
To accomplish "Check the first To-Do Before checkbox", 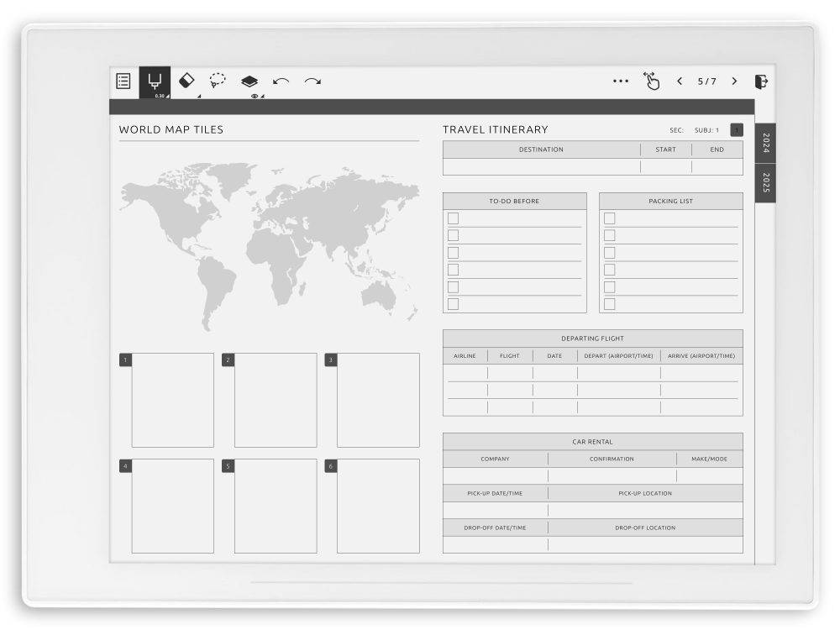I will pyautogui.click(x=453, y=217).
